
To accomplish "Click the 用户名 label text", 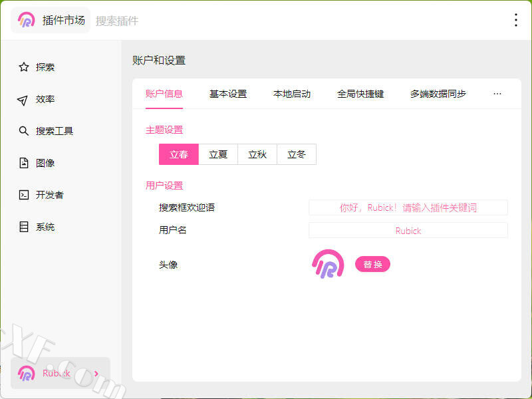I will 173,230.
